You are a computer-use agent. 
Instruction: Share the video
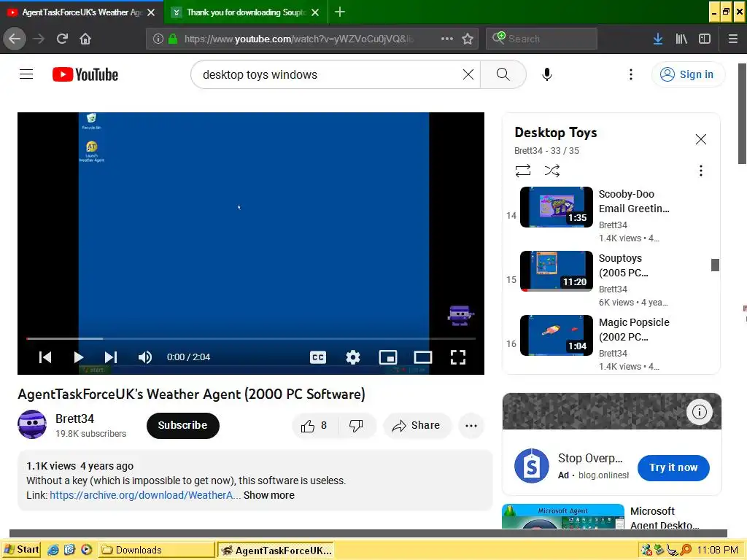click(417, 425)
